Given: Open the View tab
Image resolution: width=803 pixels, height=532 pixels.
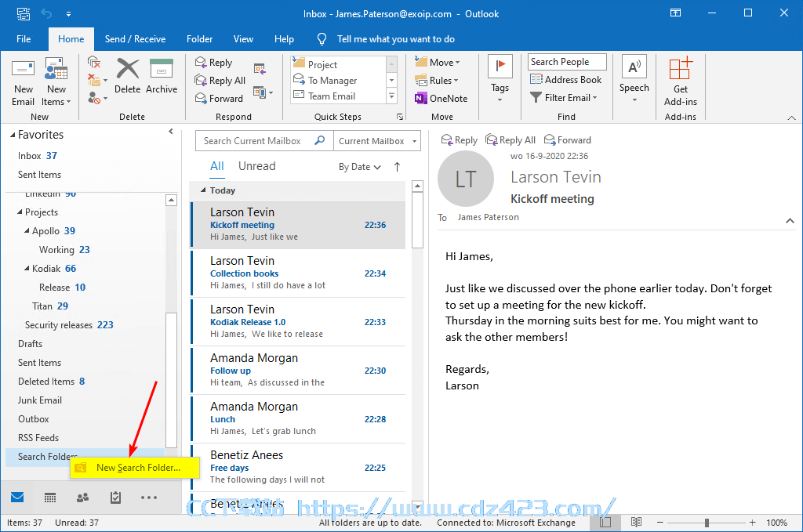Looking at the screenshot, I should [243, 39].
